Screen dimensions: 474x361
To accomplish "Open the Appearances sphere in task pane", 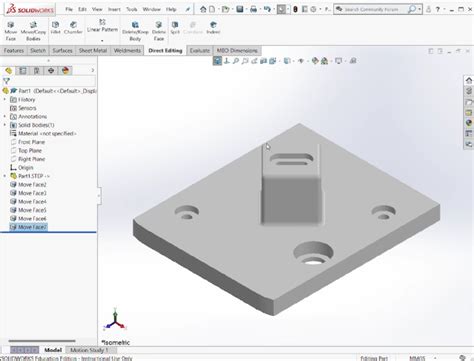I will 469,123.
